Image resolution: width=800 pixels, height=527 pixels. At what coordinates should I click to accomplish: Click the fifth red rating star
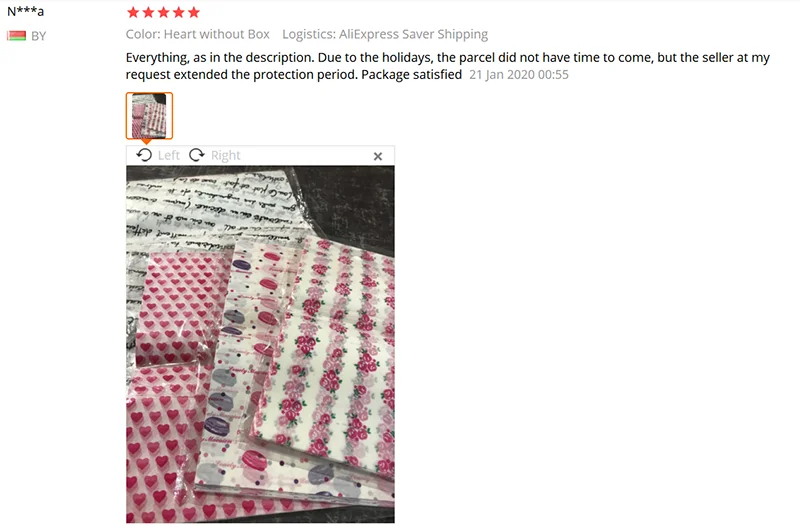click(x=193, y=12)
